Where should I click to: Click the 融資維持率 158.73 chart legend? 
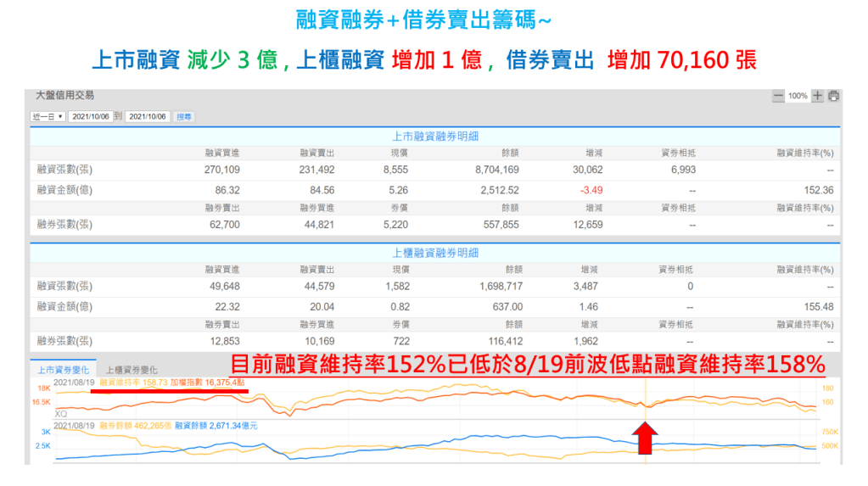tap(132, 383)
